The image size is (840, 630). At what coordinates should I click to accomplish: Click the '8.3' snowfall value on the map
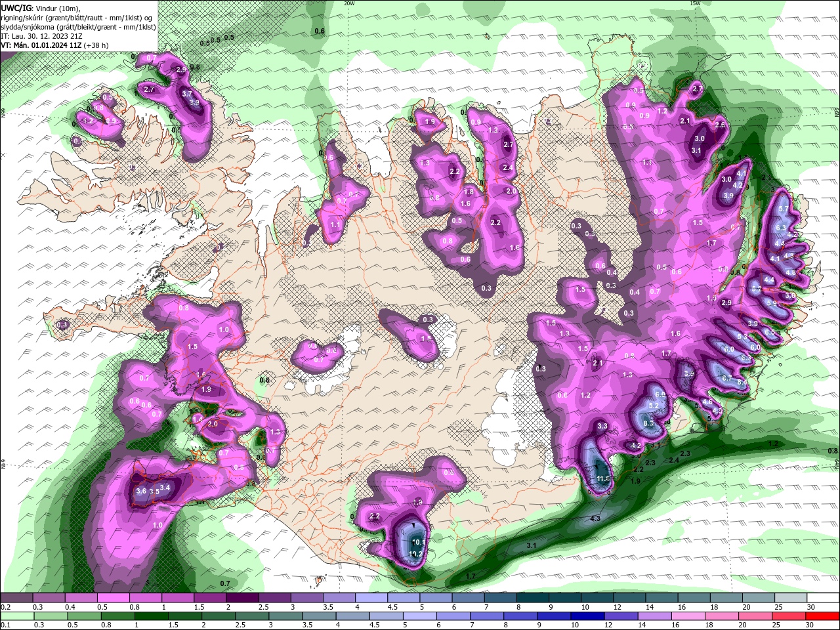pyautogui.click(x=649, y=424)
